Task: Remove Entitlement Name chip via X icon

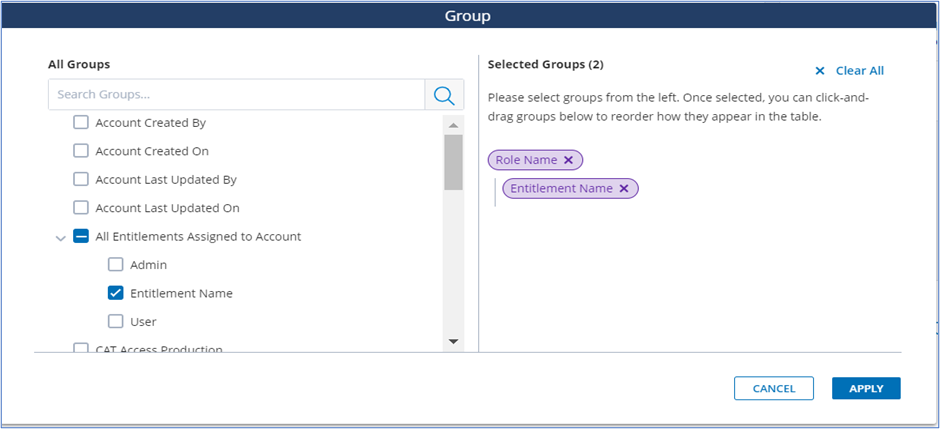Action: point(624,188)
